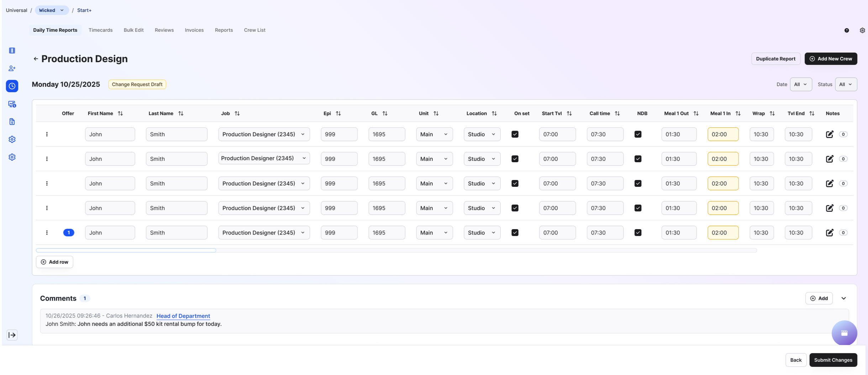Click the row options three-dot menu on first row
The width and height of the screenshot is (868, 375).
click(47, 134)
